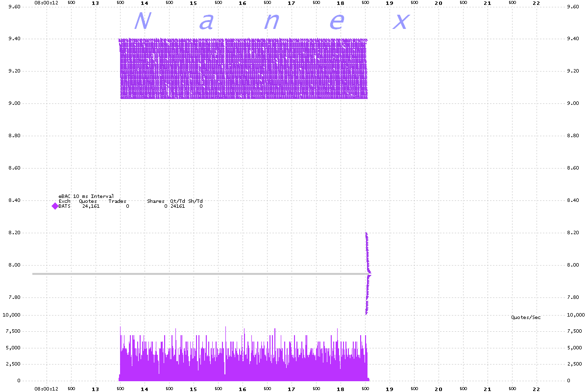Viewport: 588px width, 392px height.
Task: Click the 'Qt/Td' legend column header
Action: (x=177, y=201)
